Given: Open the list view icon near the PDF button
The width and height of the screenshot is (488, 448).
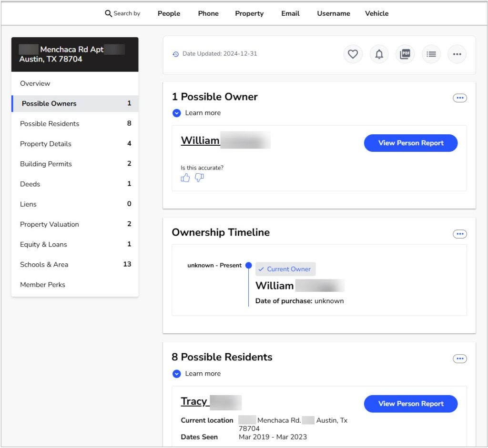Looking at the screenshot, I should coord(431,54).
